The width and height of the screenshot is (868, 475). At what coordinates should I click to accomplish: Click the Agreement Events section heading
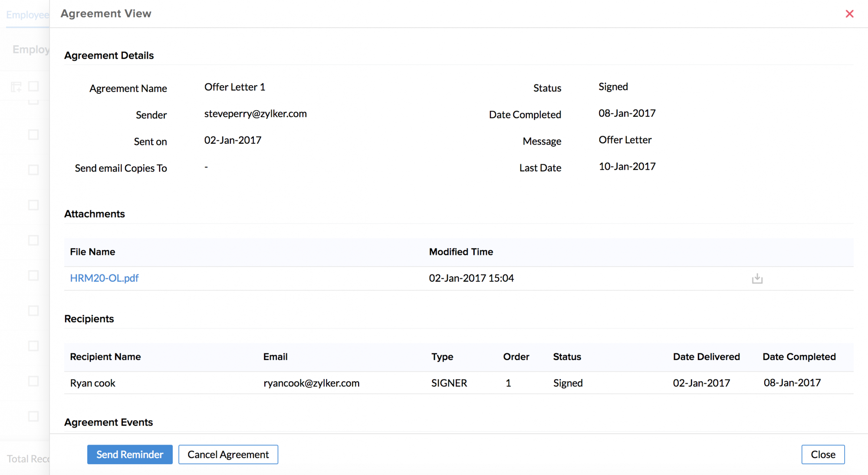click(x=108, y=422)
